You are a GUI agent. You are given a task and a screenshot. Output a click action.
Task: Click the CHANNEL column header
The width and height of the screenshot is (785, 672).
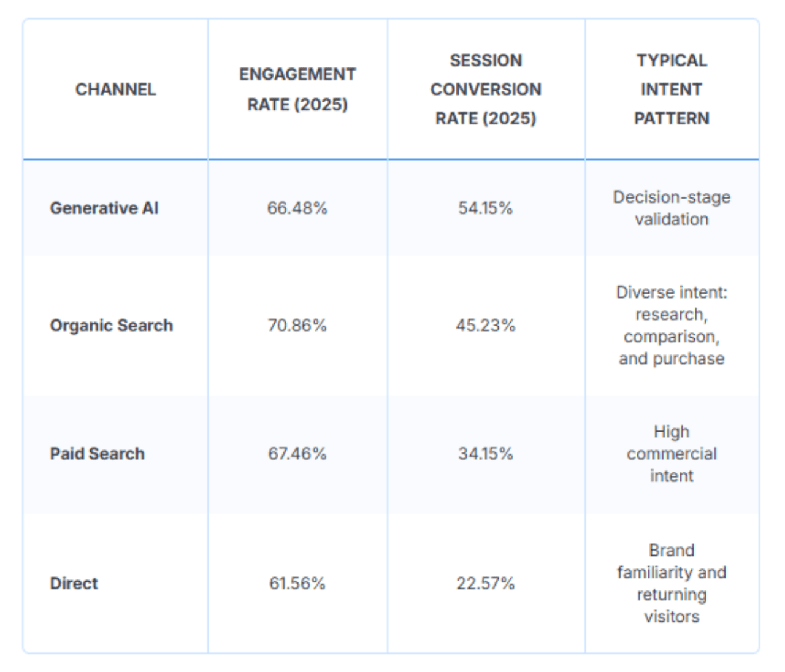tap(115, 90)
